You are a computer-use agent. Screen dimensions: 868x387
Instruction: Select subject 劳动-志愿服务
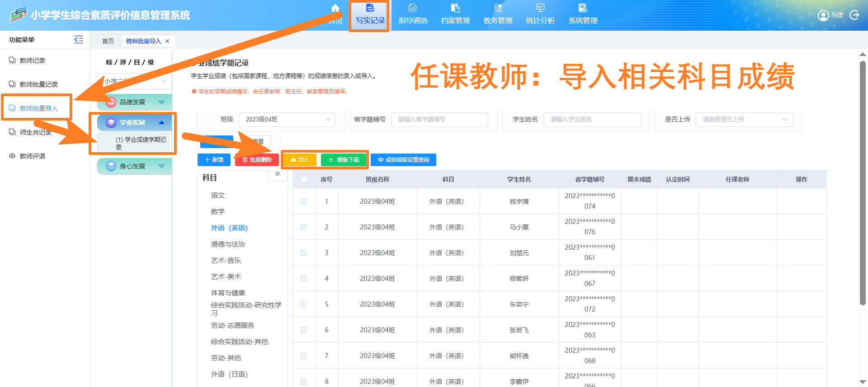coord(233,326)
